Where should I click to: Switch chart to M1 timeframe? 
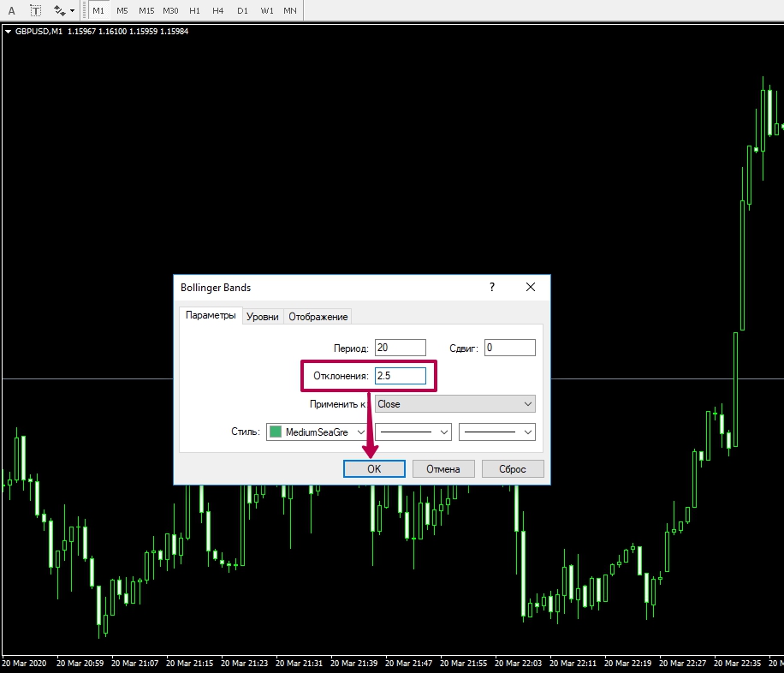98,11
